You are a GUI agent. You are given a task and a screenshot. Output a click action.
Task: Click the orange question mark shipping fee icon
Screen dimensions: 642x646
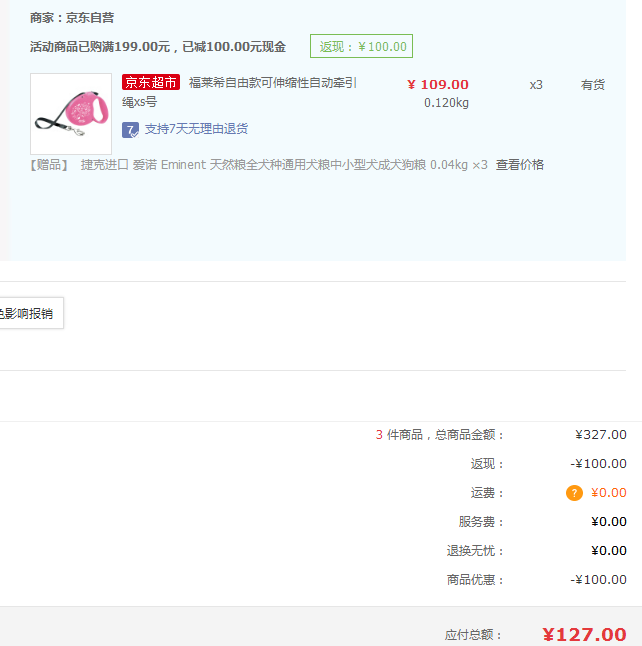574,493
